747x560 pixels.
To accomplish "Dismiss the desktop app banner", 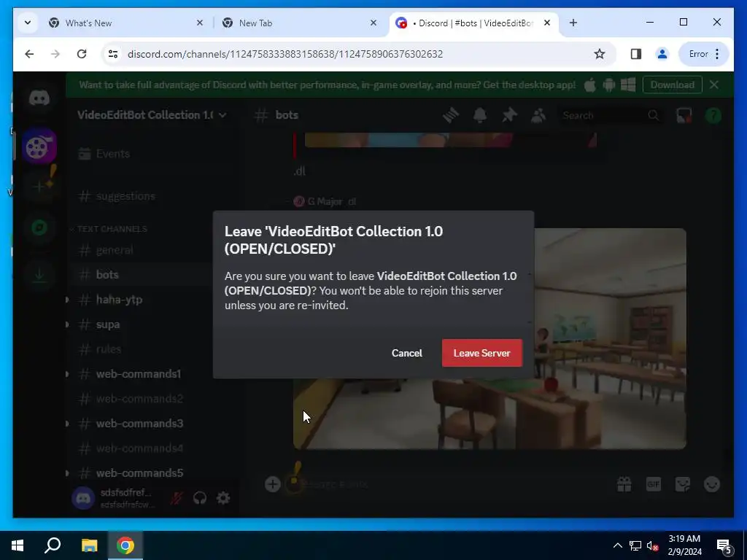I will coord(713,85).
